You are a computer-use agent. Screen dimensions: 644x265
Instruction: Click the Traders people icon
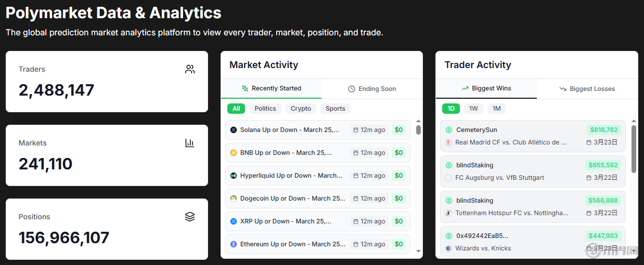coord(190,69)
